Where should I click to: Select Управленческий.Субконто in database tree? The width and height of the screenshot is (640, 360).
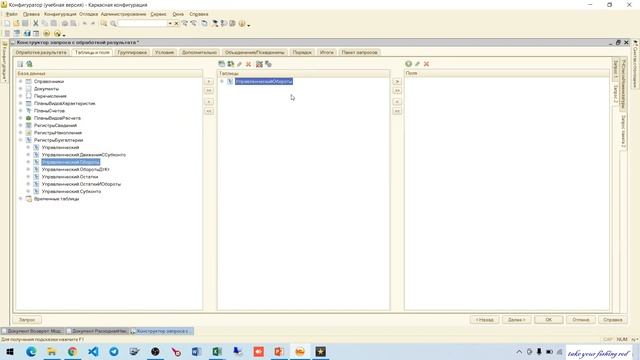[71, 191]
